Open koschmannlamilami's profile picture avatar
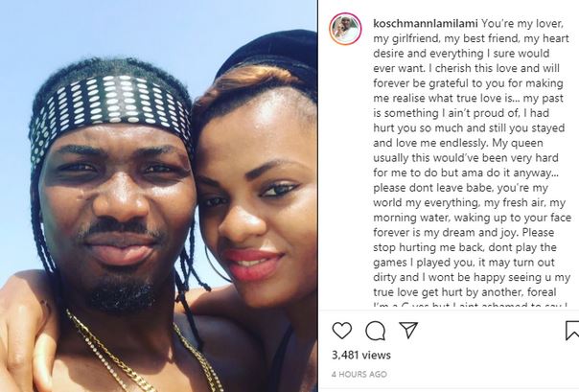579x392 pixels. 345,29
